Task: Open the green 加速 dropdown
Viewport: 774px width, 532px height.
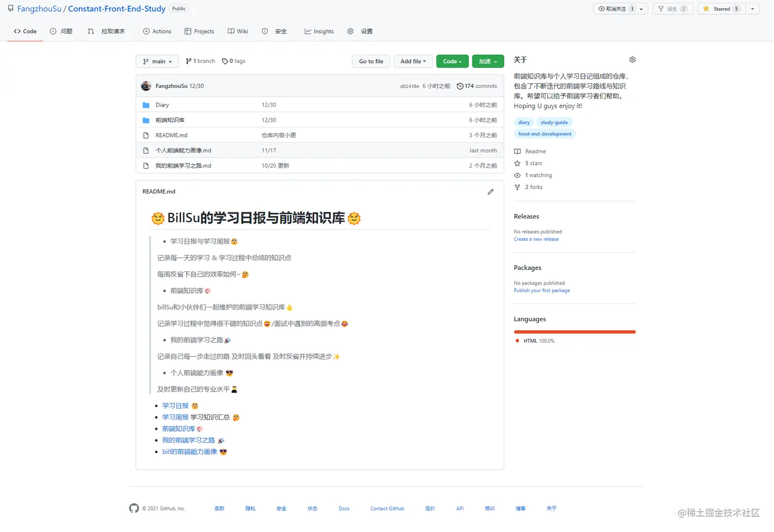Action: point(488,61)
